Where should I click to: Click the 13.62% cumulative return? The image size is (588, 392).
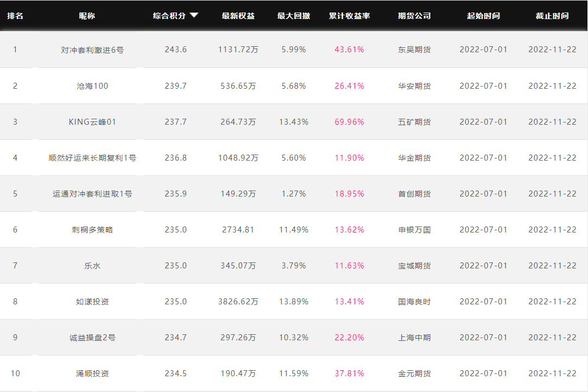350,230
